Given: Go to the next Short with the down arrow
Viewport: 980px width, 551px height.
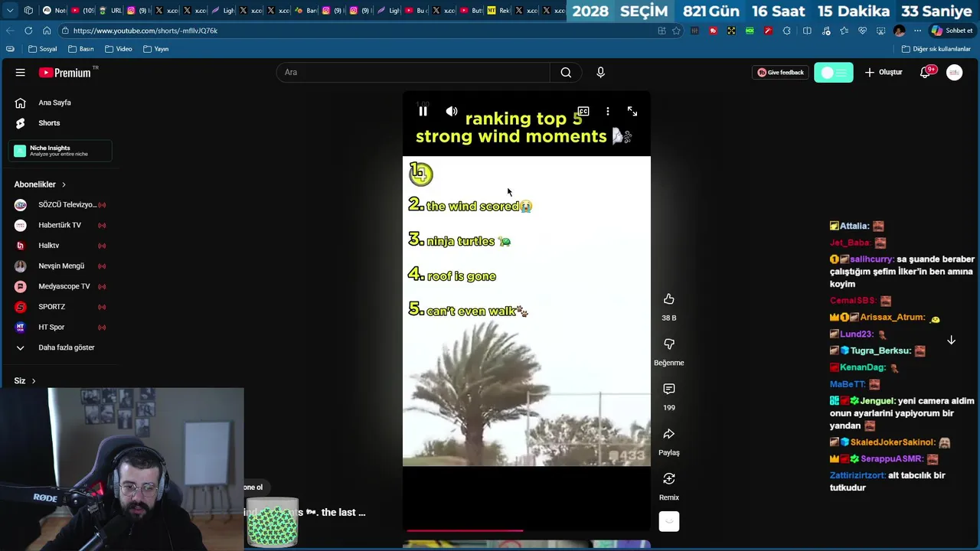Looking at the screenshot, I should (x=951, y=341).
